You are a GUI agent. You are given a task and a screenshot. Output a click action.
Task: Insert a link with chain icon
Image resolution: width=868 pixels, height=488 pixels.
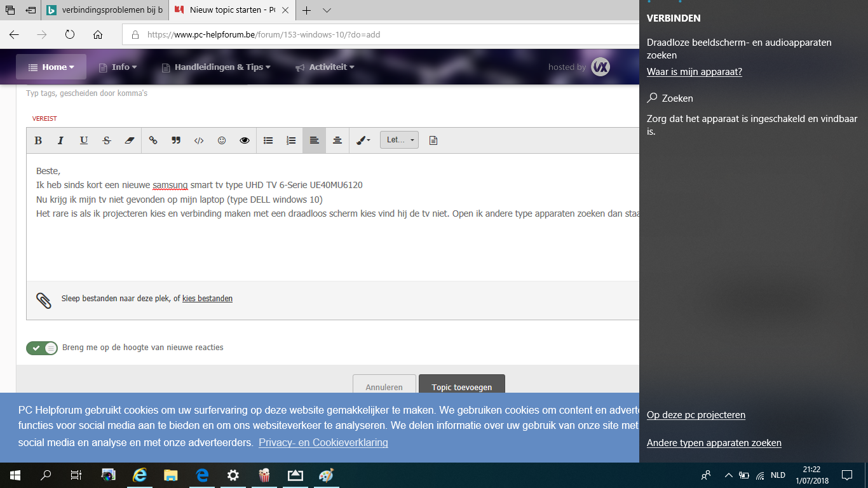coord(153,140)
